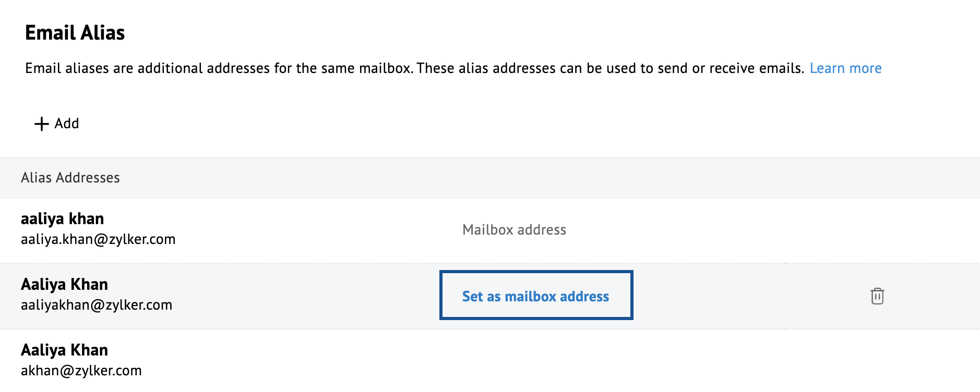Select the lowercase 'aaliya khan' alias name

pos(62,218)
